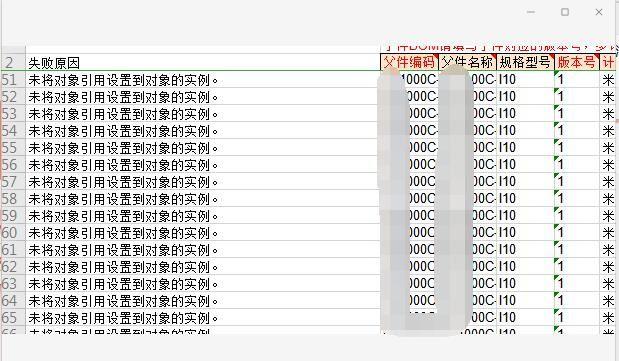619x361 pixels.
Task: Select the 版本号 header cell
Action: click(x=576, y=62)
